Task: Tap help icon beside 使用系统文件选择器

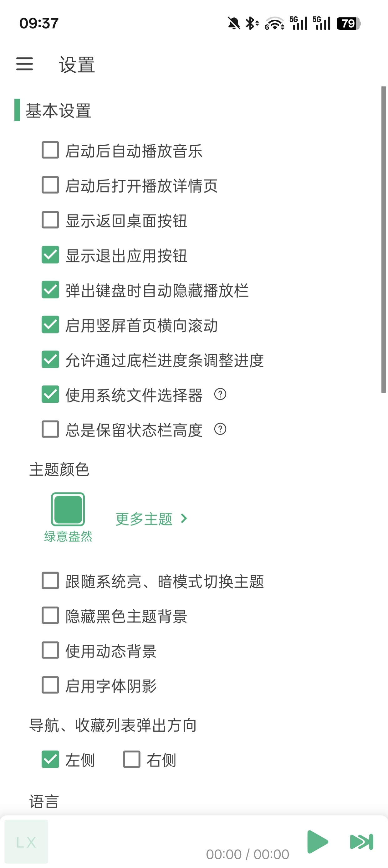Action: 220,394
